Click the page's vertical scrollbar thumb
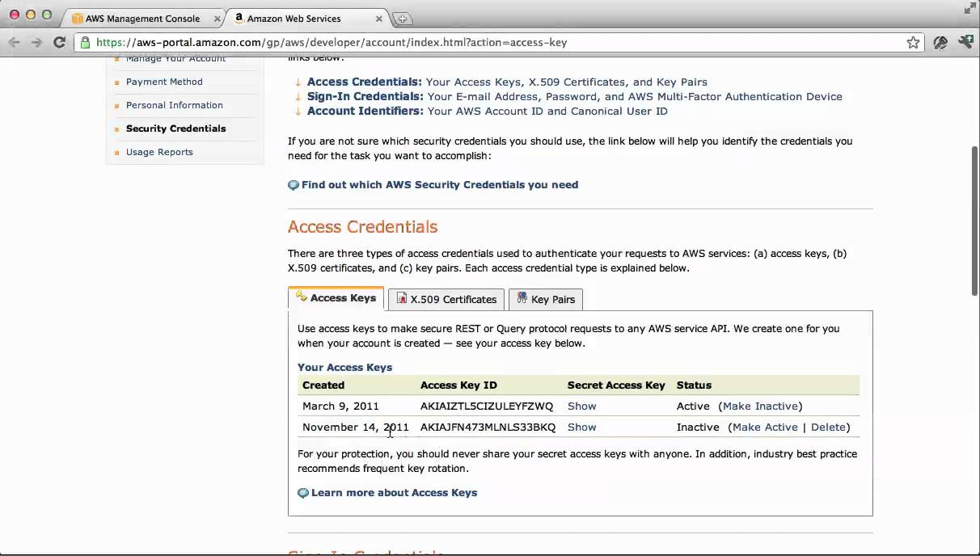The image size is (980, 556). point(974,220)
